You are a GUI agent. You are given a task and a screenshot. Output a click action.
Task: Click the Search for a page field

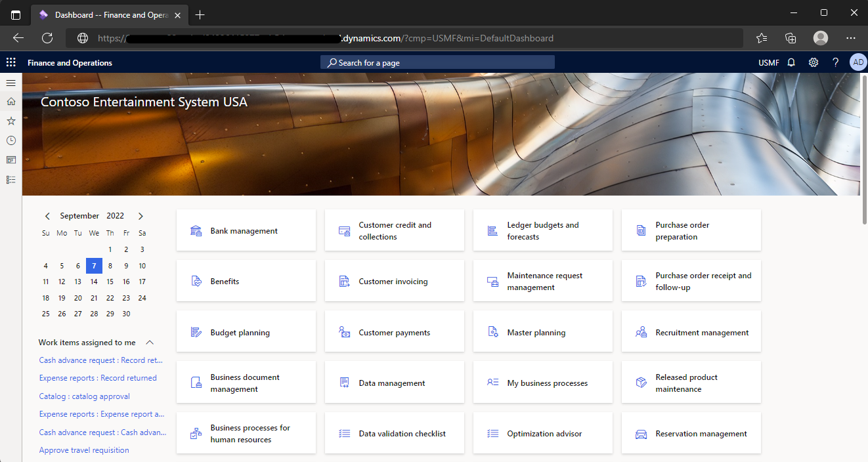pos(437,62)
